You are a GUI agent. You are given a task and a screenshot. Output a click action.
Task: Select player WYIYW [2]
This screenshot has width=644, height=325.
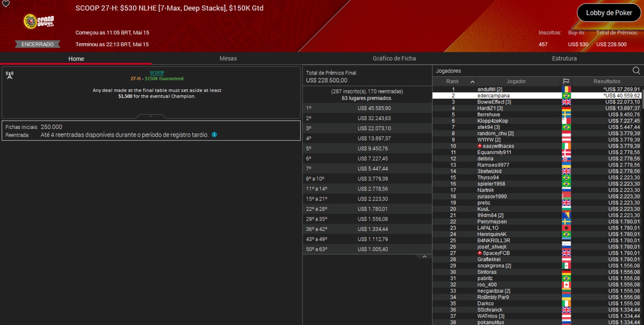tap(489, 140)
